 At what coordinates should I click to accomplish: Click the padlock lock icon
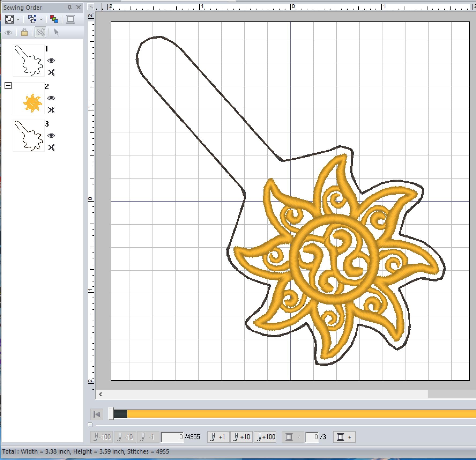tap(24, 32)
